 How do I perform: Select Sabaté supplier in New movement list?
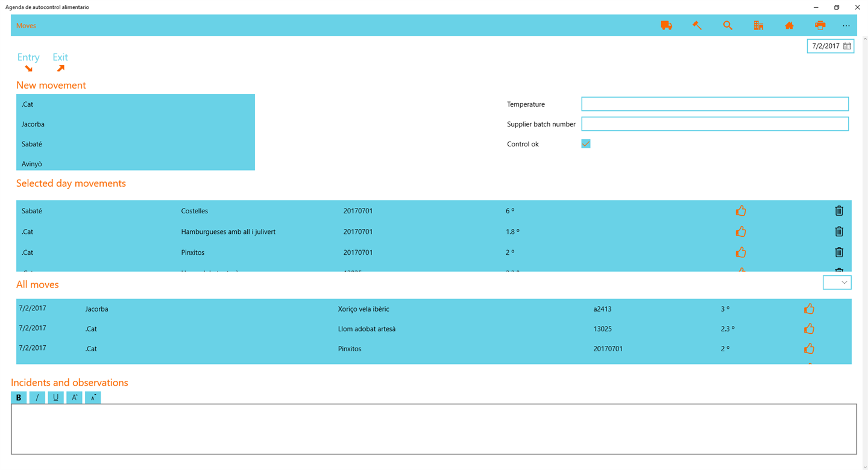136,144
